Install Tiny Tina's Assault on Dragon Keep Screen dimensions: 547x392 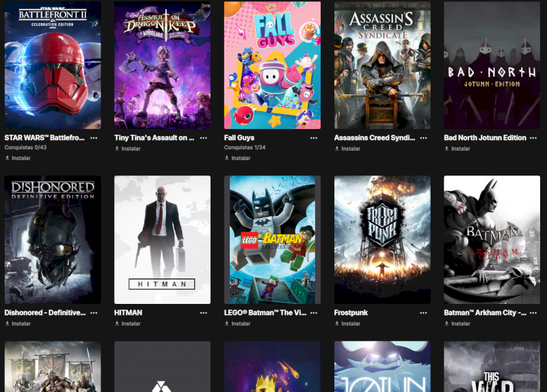tap(128, 148)
